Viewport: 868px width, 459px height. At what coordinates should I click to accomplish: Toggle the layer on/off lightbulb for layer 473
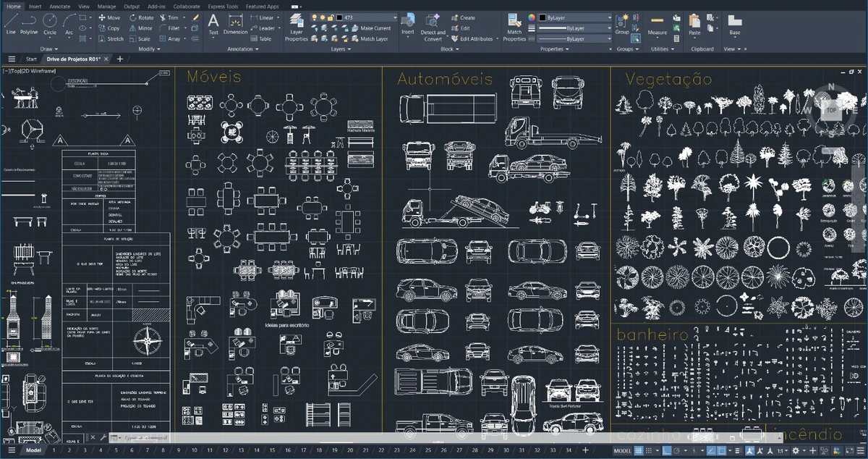[315, 17]
